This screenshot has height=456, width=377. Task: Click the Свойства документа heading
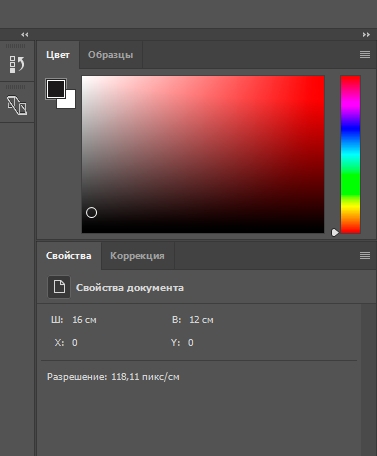coord(130,288)
